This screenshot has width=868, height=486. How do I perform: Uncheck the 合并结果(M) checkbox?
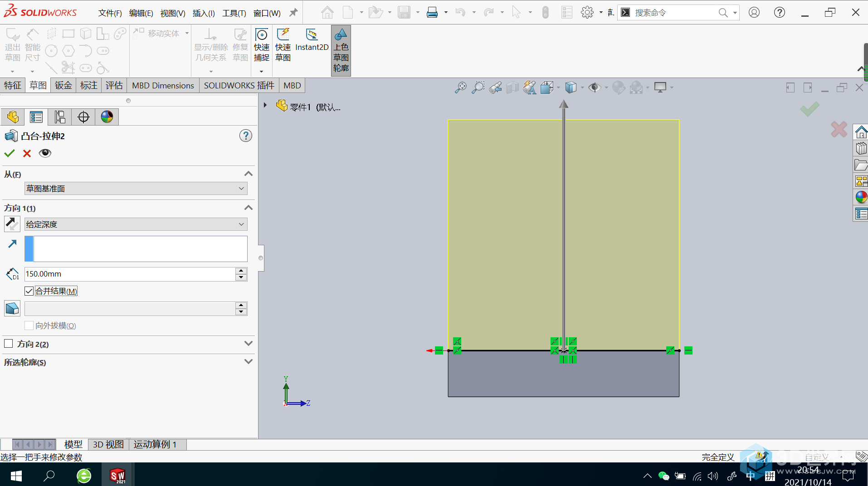click(x=29, y=291)
